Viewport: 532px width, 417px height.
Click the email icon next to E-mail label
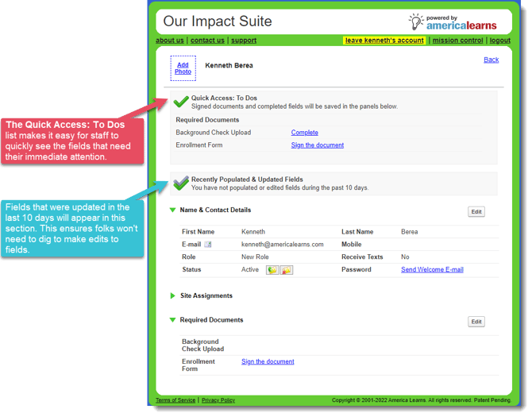coord(208,245)
